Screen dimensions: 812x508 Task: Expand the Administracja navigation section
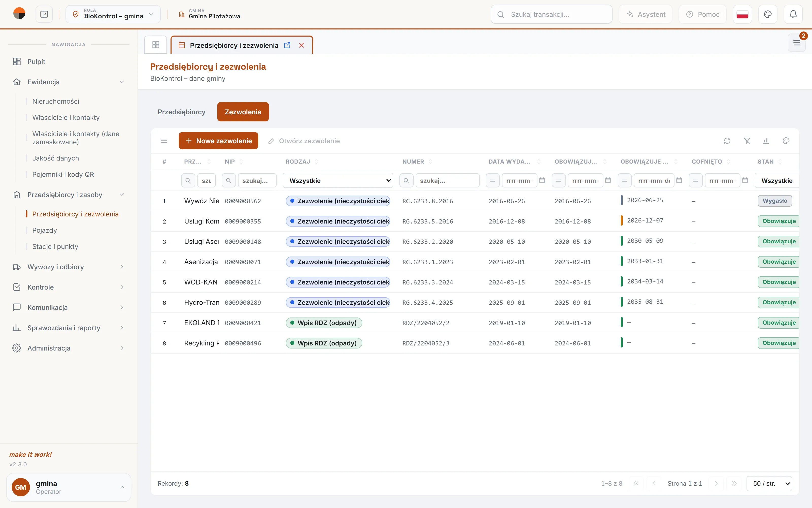69,348
